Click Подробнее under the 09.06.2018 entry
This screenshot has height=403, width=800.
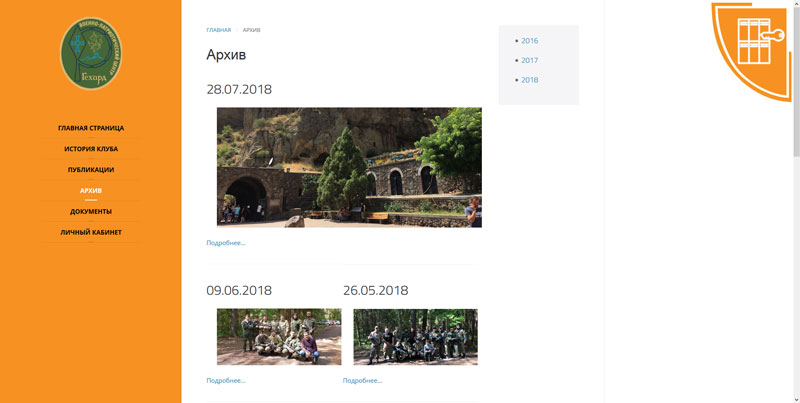pos(226,381)
